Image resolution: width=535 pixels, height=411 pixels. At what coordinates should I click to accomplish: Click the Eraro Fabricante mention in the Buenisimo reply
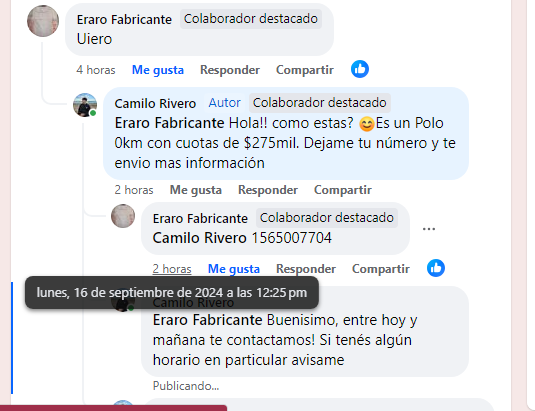207,320
